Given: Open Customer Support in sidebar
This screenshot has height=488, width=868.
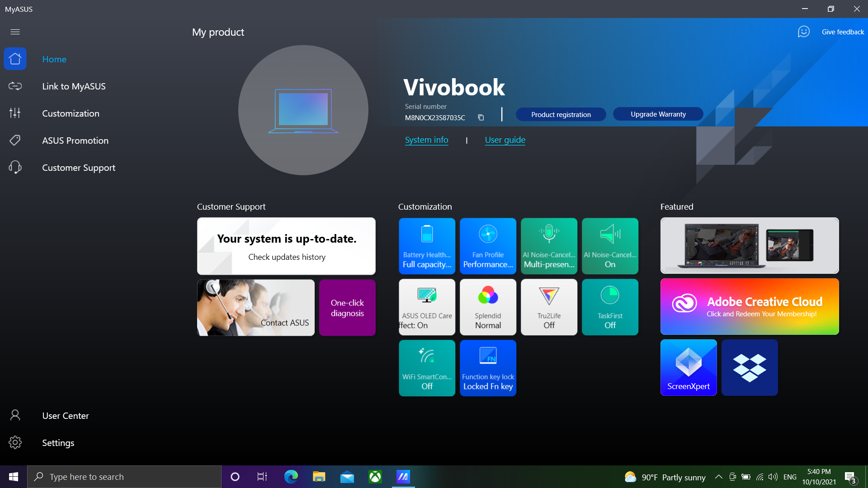Looking at the screenshot, I should (x=79, y=168).
